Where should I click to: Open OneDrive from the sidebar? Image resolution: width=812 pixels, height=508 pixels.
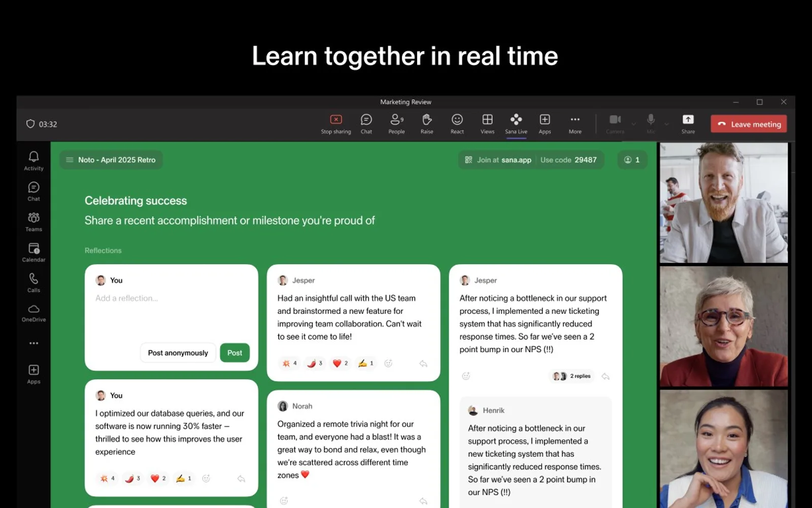(33, 313)
